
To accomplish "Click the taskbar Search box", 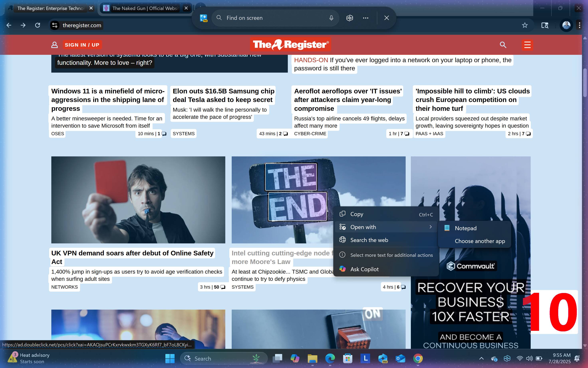I will [223, 359].
